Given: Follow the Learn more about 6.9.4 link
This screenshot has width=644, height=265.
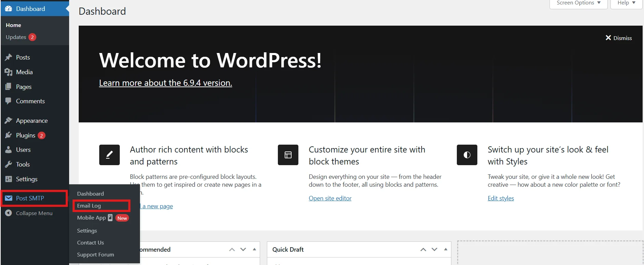Looking at the screenshot, I should [x=166, y=83].
